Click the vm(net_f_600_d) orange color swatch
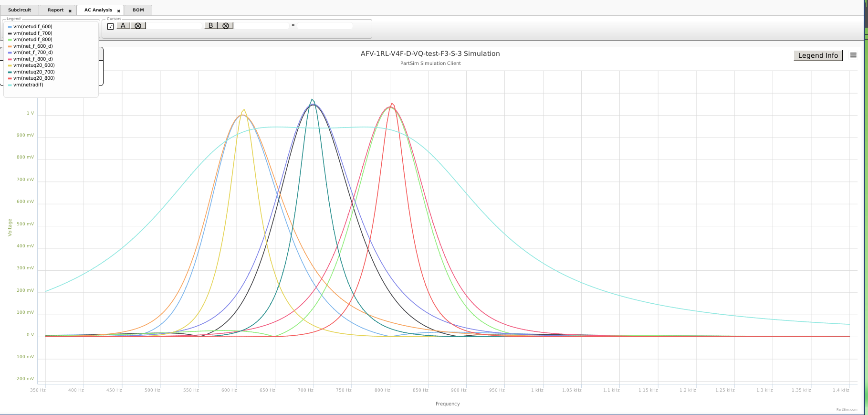The image size is (868, 415). pyautogui.click(x=10, y=46)
